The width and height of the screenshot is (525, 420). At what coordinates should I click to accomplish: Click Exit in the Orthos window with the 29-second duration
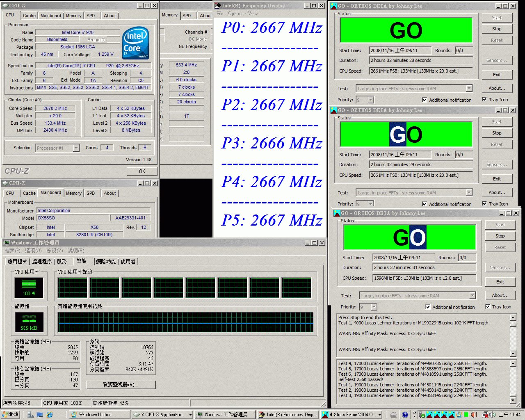pos(497,179)
